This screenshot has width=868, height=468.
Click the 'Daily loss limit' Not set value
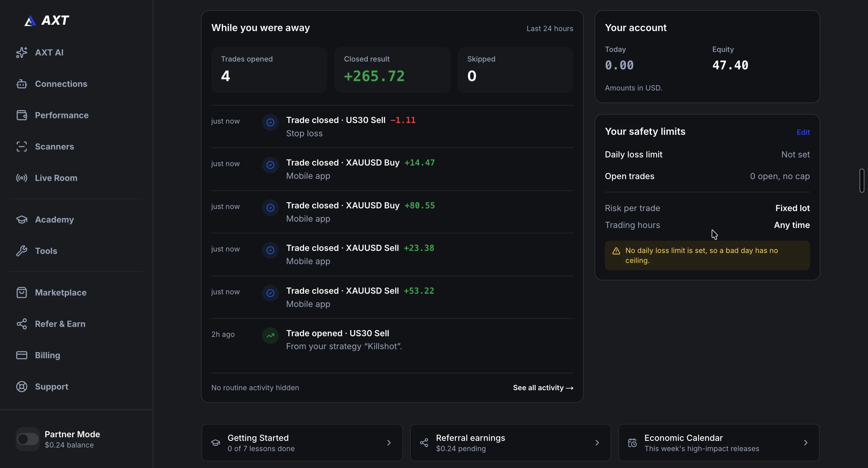pos(795,154)
